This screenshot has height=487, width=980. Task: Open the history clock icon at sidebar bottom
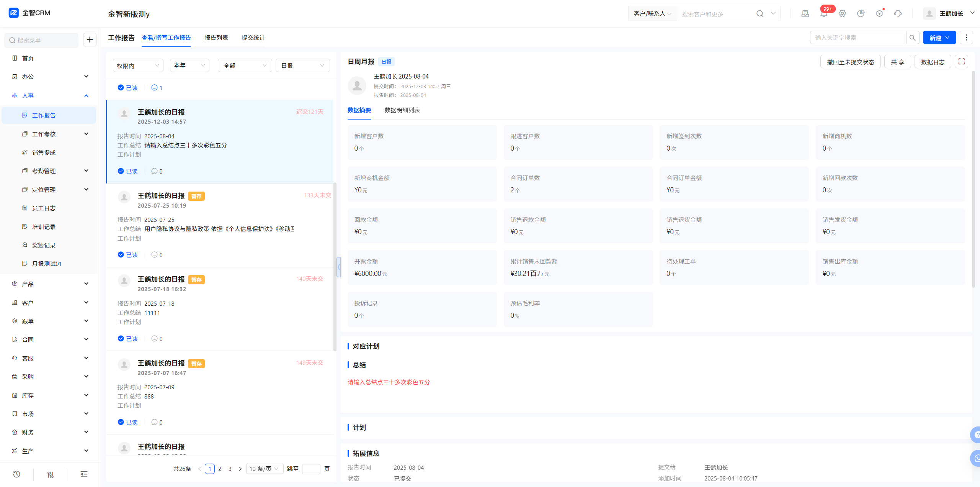(x=16, y=474)
